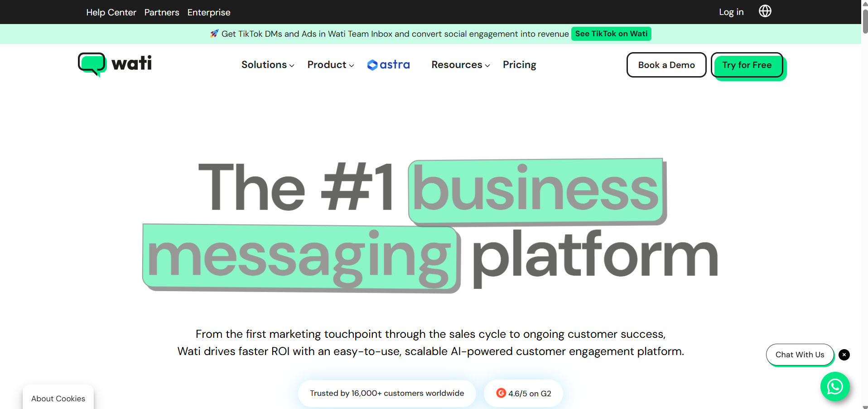
Task: Open About Cookies settings
Action: (x=58, y=399)
